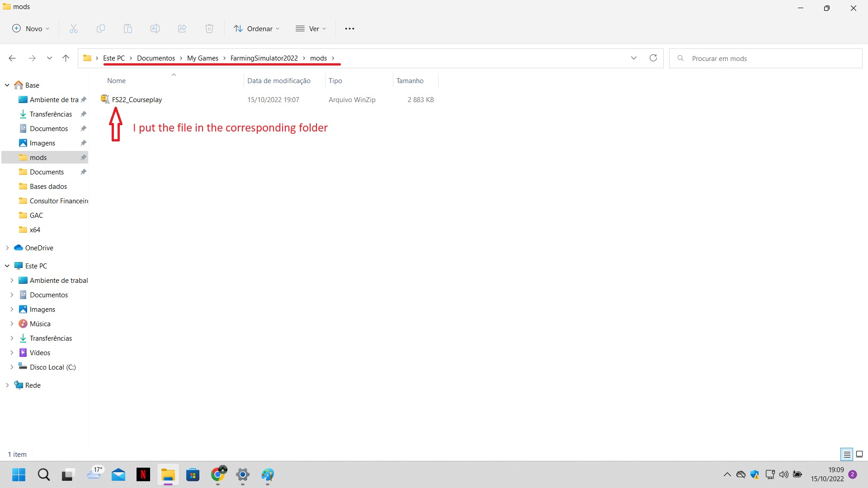Navigate to FarmingSimulator2022 breadcrumb
868x488 pixels.
pos(264,58)
